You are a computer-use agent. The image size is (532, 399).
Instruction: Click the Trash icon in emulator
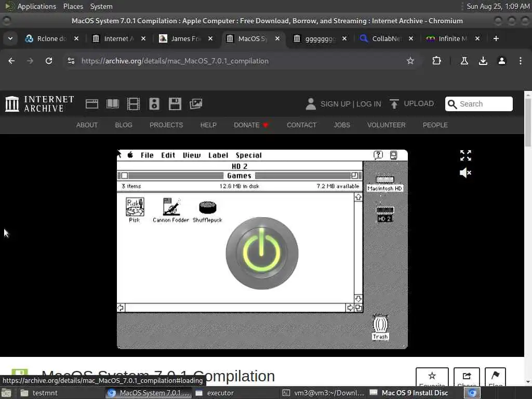[380, 327]
